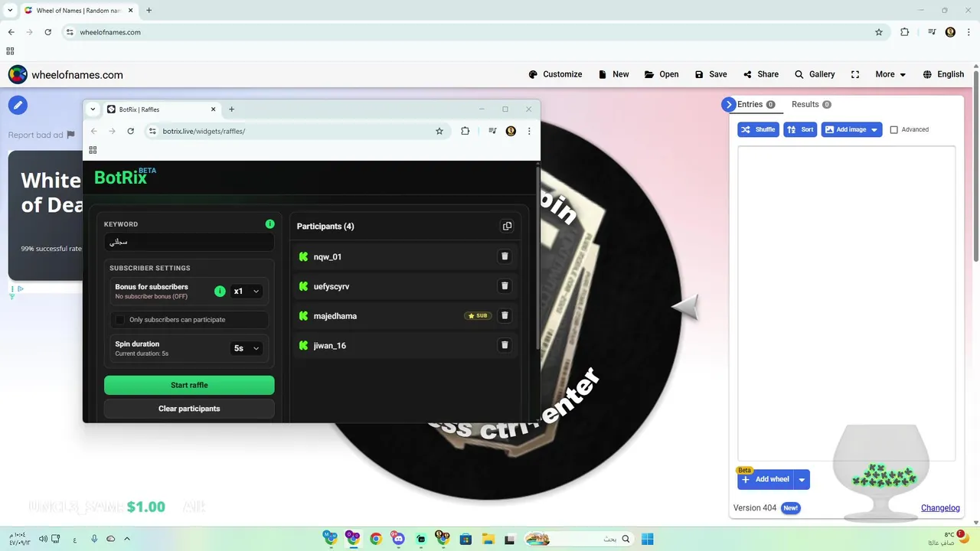Reload the BotRix raffles page
The height and width of the screenshot is (551, 980).
click(x=130, y=131)
